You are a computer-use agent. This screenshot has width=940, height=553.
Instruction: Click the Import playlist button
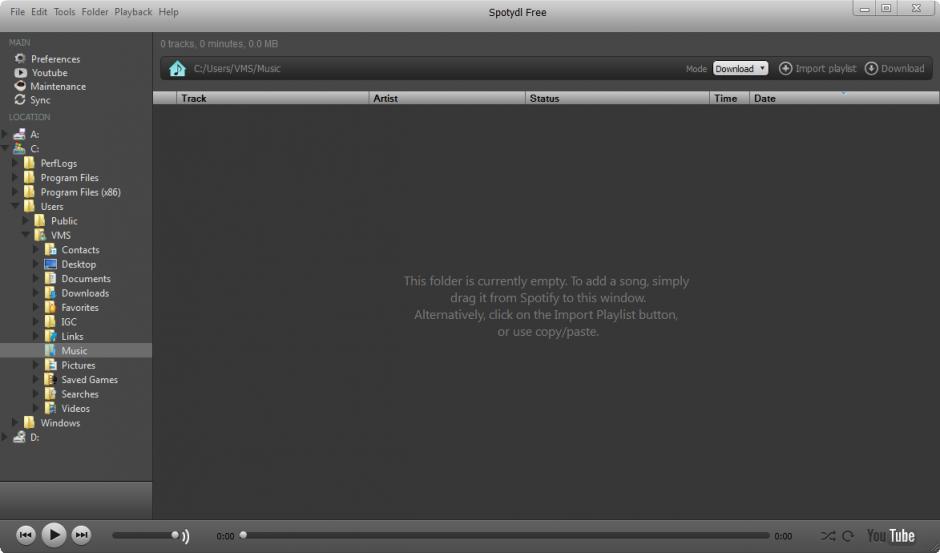point(817,69)
